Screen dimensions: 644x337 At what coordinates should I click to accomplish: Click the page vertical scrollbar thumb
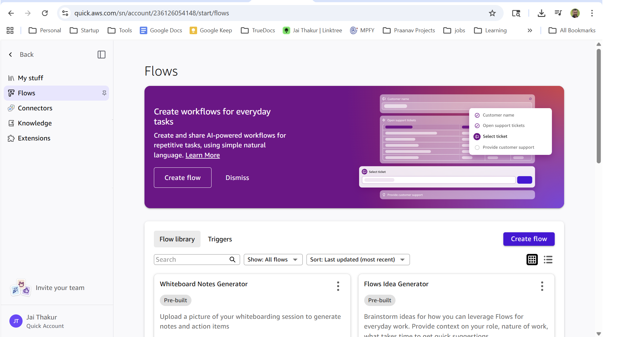coord(599,106)
